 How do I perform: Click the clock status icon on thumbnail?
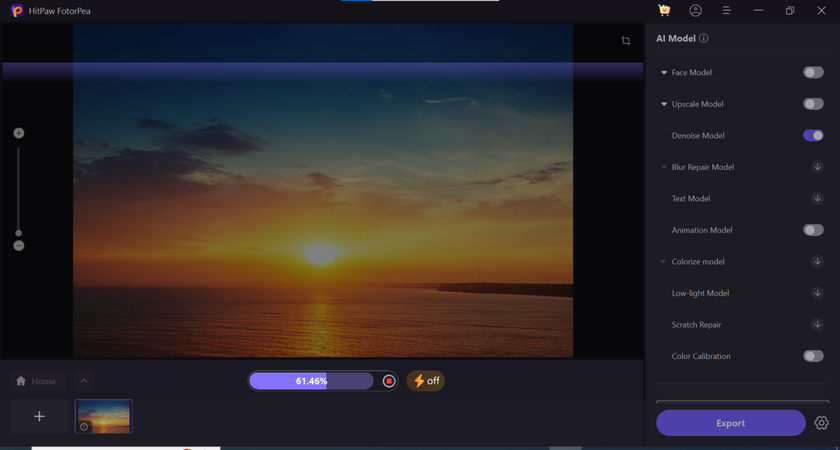pos(84,427)
